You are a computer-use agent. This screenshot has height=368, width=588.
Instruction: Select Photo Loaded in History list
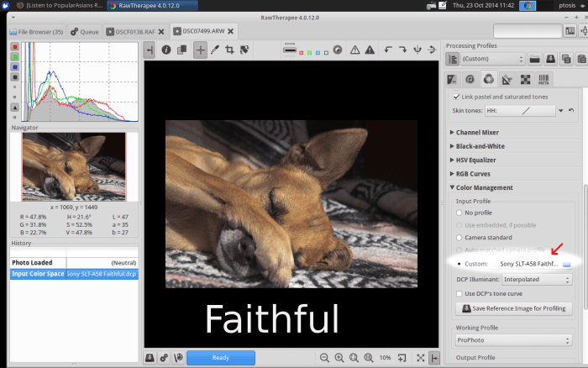(32, 262)
